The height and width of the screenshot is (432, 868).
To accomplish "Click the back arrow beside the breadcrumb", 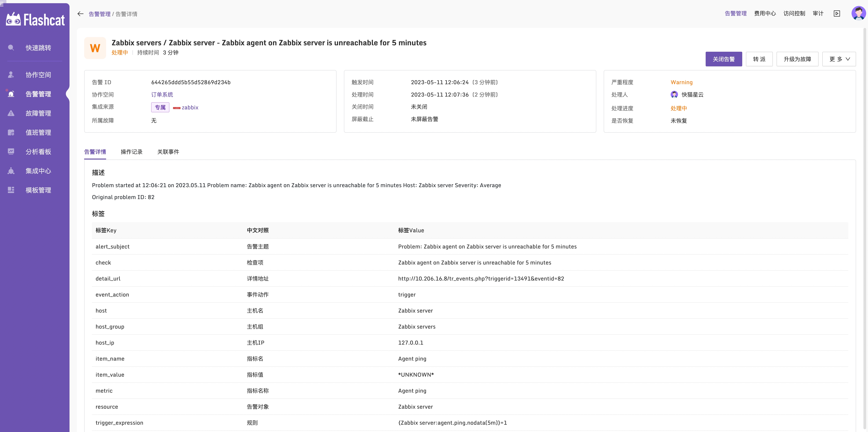I will coord(80,14).
